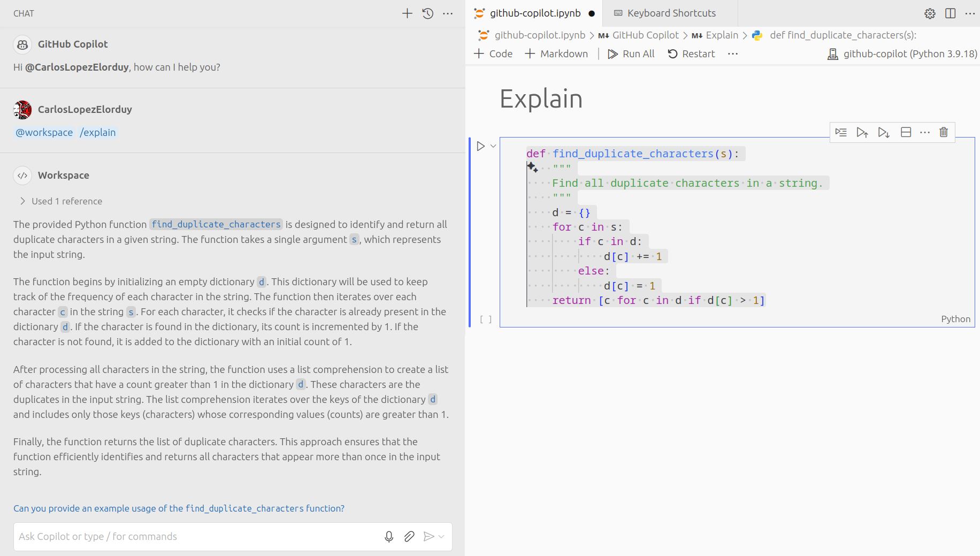Split cell toolbar icon
The width and height of the screenshot is (980, 556).
906,132
